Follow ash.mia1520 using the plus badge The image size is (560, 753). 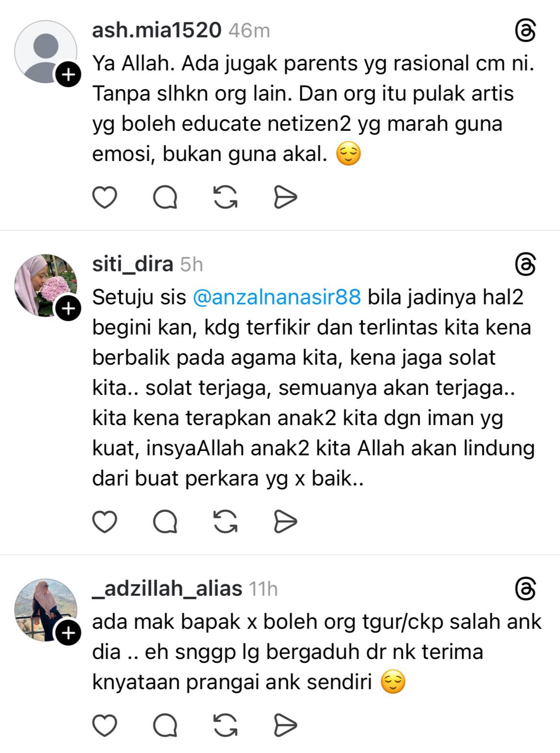(69, 75)
